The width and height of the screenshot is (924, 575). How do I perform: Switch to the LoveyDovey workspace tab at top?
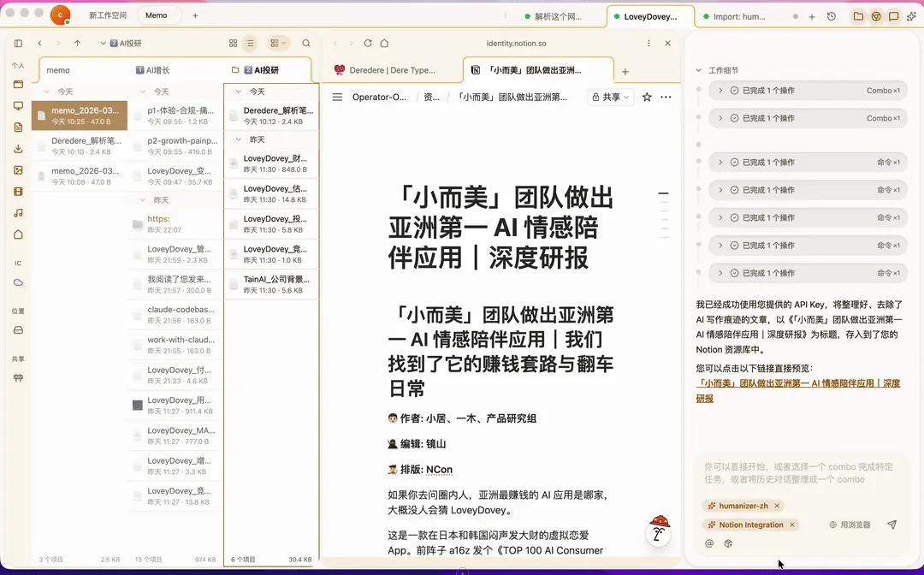tap(650, 15)
